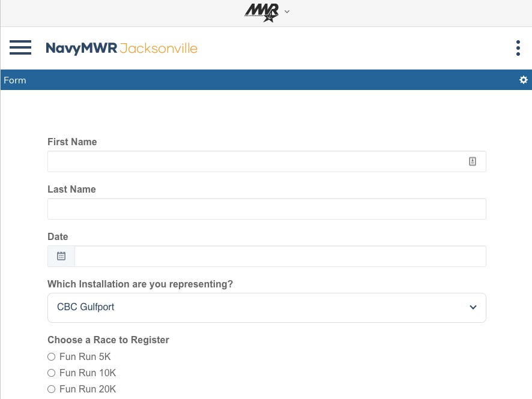Image resolution: width=532 pixels, height=399 pixels.
Task: Focus the First Name text field
Action: (x=255, y=161)
